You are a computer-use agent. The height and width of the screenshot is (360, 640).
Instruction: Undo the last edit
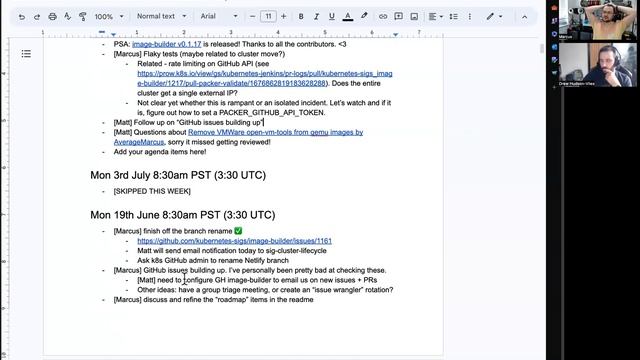point(22,17)
